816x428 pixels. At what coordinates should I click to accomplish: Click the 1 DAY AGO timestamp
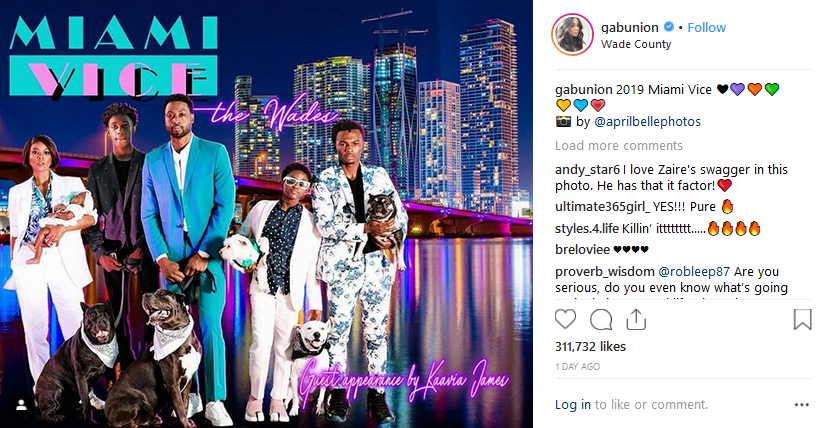(x=577, y=367)
